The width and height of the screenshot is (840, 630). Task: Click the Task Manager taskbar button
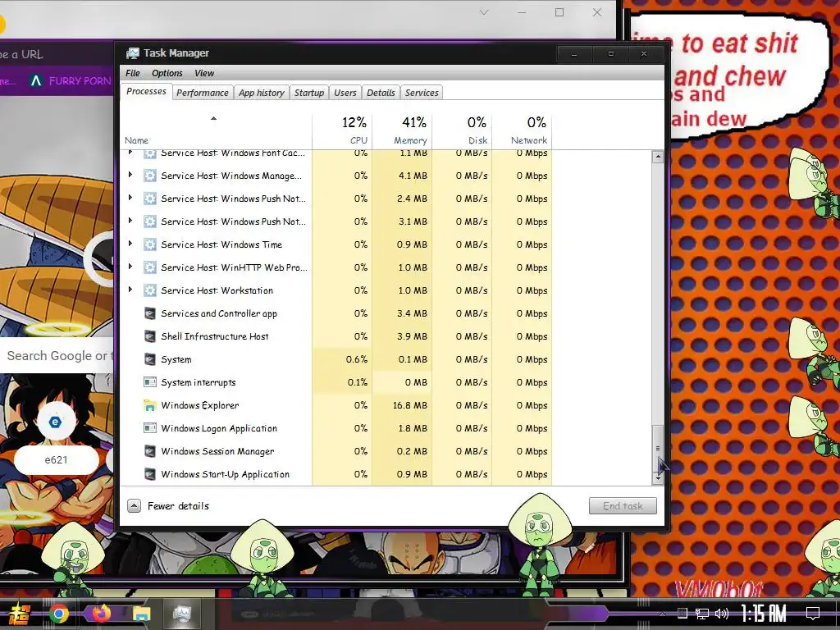pos(182,614)
